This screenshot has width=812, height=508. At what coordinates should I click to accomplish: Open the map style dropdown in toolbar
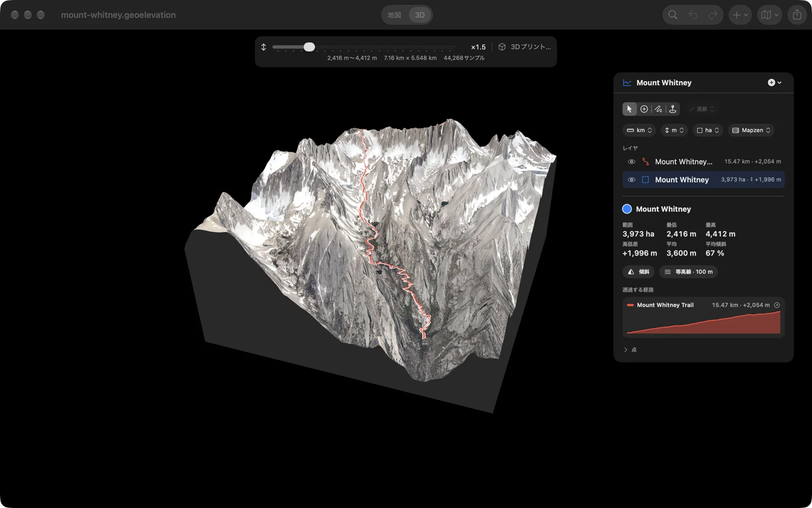[769, 15]
